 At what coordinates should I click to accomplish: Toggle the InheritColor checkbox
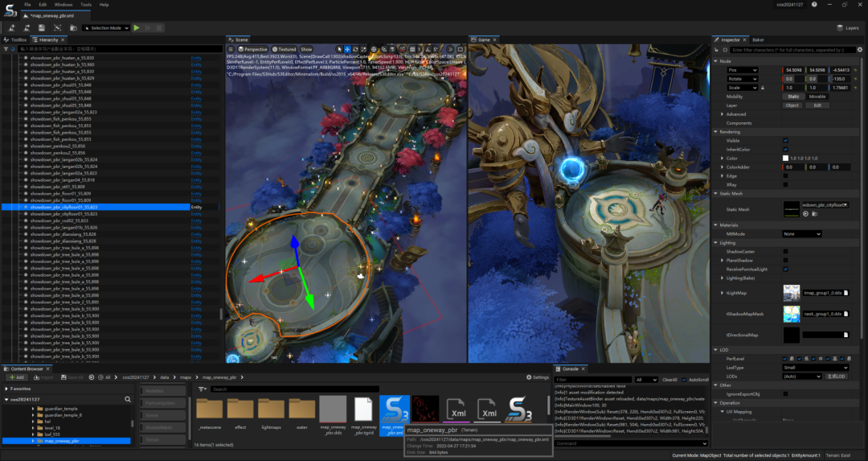[785, 150]
